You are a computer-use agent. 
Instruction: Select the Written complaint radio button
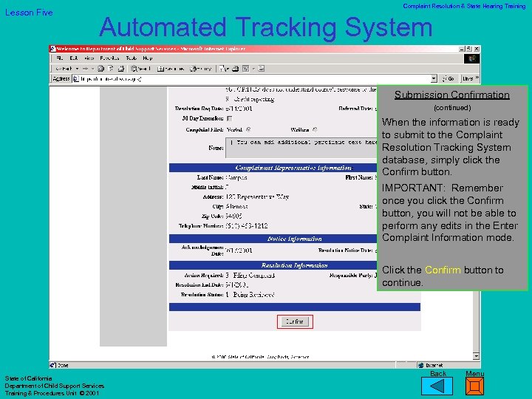(x=315, y=129)
